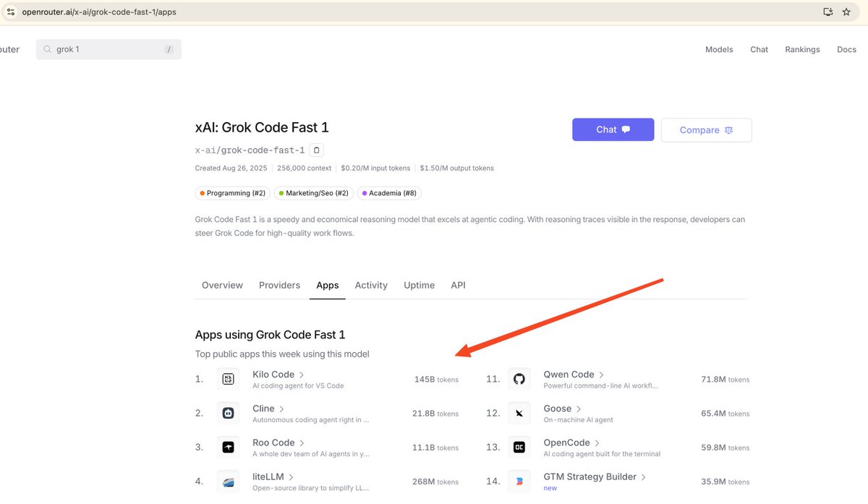Open the OpenCode app link

coord(567,443)
